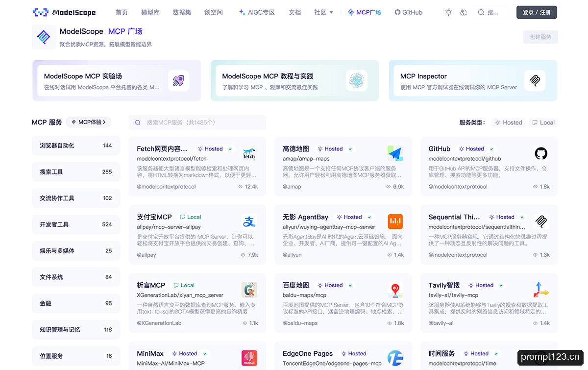Image resolution: width=588 pixels, height=370 pixels.
Task: Select 位置服务 category
Action: point(76,356)
